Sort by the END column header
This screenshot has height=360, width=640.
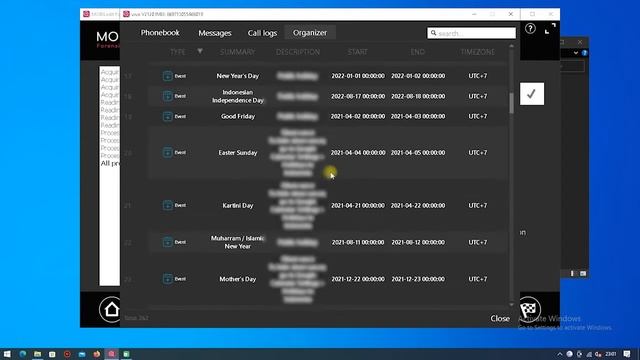(x=418, y=52)
